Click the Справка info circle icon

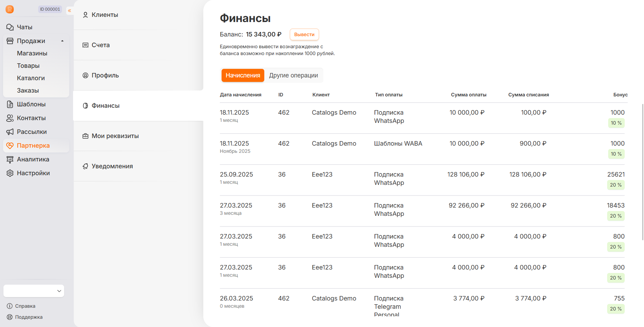point(10,306)
